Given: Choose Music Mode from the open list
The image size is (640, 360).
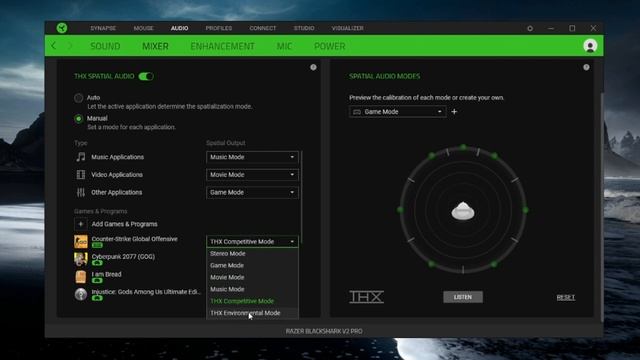Looking at the screenshot, I should [x=252, y=289].
